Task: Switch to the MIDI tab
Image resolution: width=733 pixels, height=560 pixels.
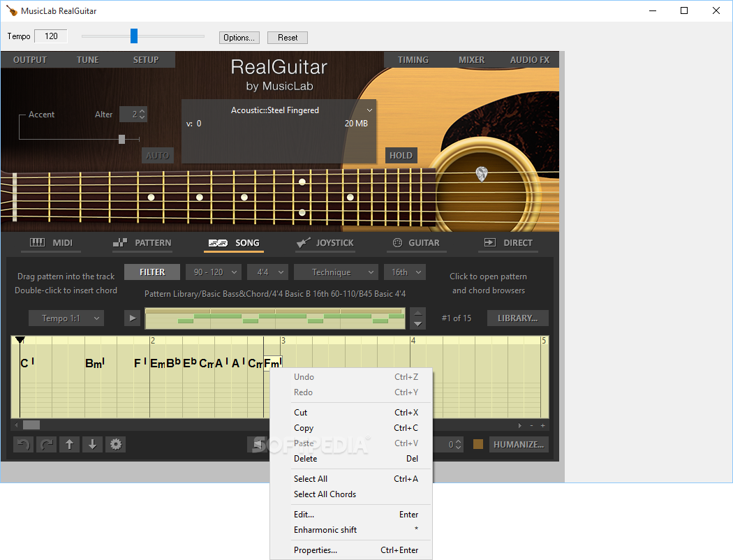Action: point(51,242)
